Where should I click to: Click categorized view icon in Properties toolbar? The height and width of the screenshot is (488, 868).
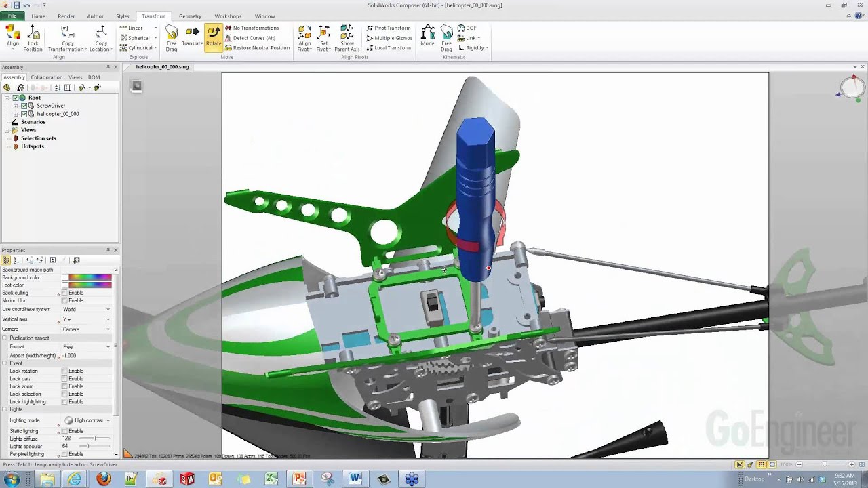(x=6, y=260)
